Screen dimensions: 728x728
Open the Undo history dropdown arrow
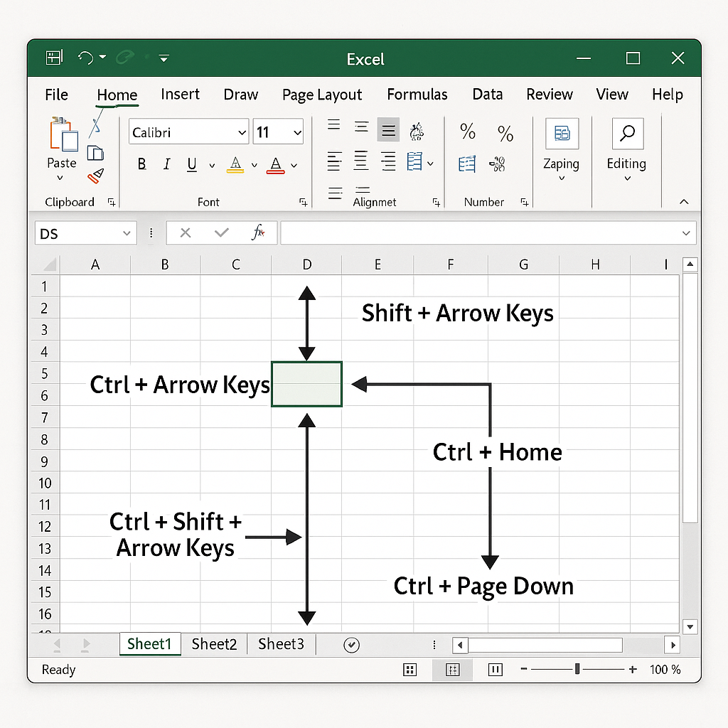point(102,57)
